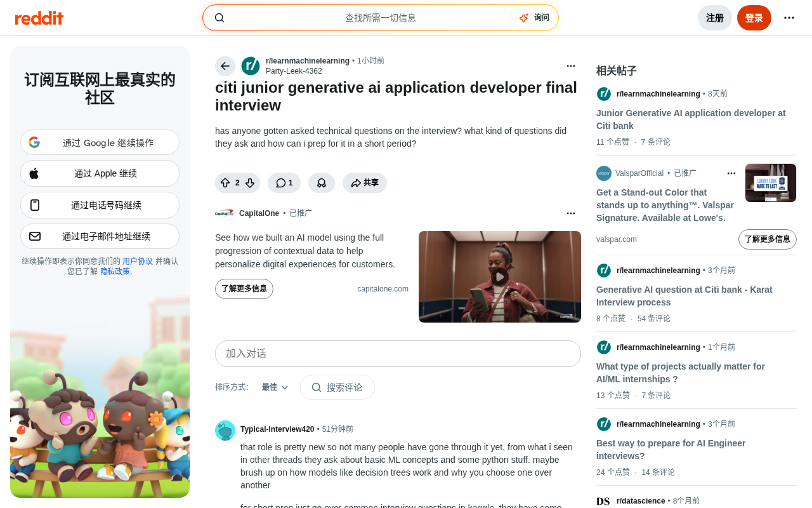Continue with email address (通过电子邮件地址继续)
Viewport: 812px width, 508px height.
[x=100, y=236]
